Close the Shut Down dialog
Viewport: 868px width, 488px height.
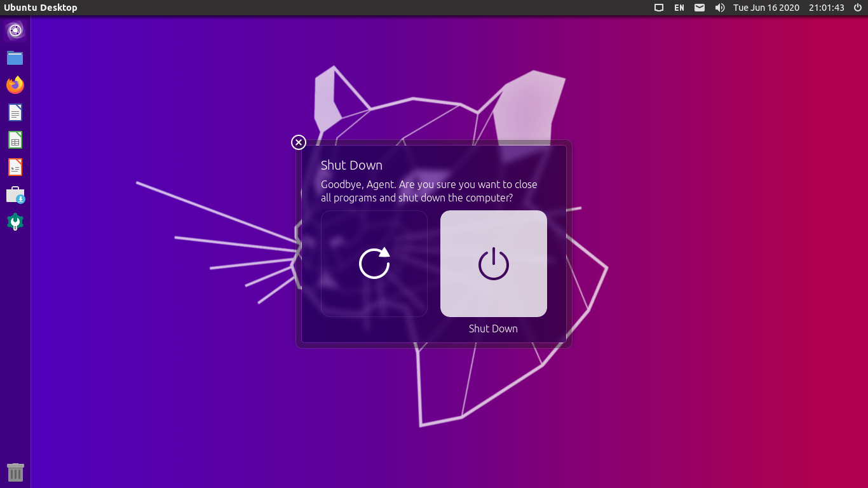[x=299, y=142]
